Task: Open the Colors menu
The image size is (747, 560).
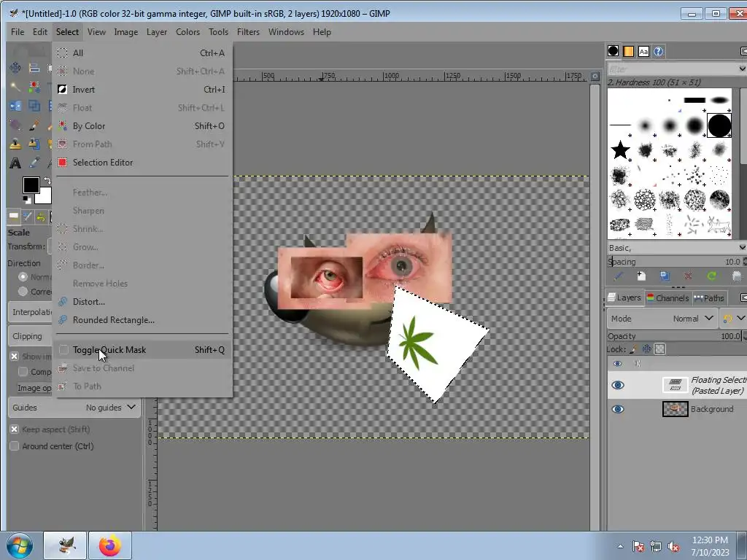Action: (x=187, y=32)
